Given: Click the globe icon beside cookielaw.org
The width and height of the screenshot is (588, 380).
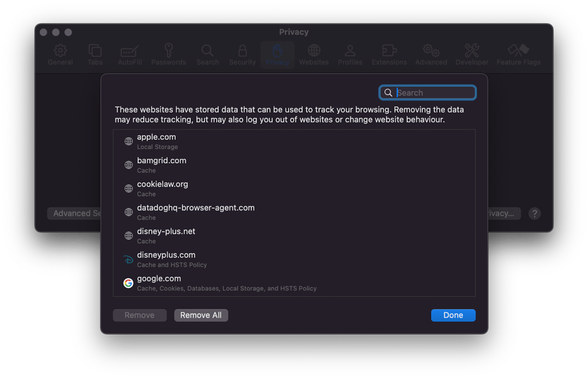Looking at the screenshot, I should 128,189.
